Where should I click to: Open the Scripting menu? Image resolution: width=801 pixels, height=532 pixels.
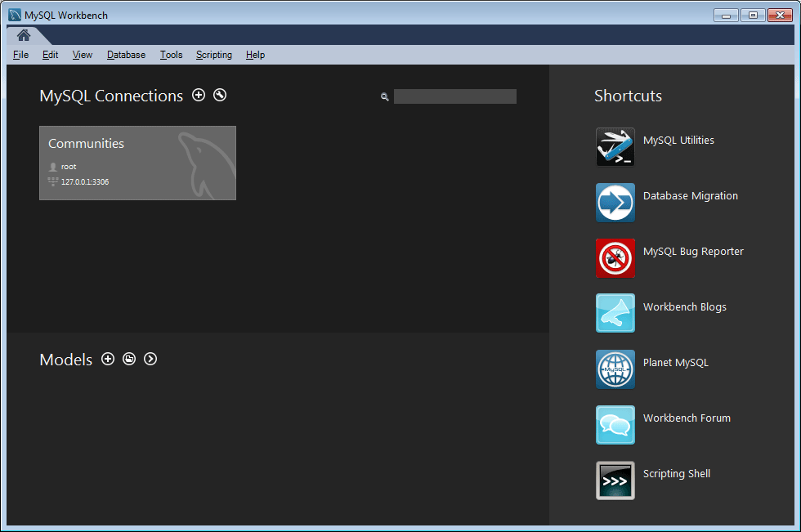(x=214, y=55)
